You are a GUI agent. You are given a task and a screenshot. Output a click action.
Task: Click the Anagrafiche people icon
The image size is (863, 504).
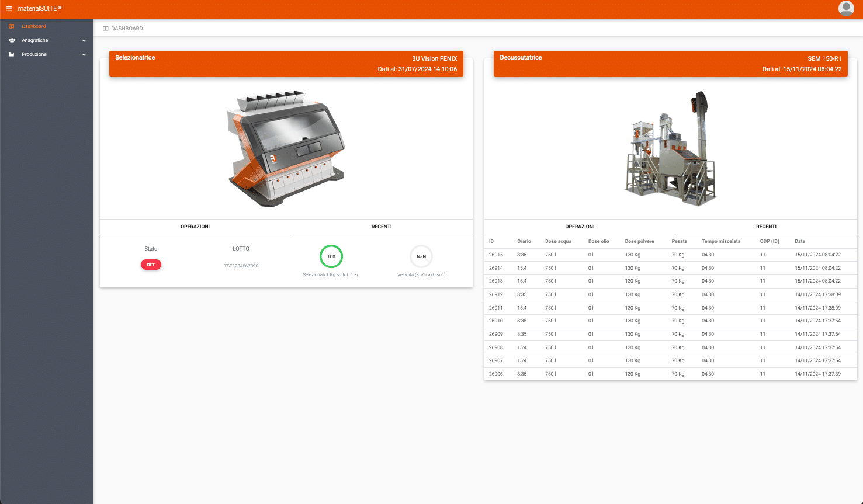point(12,40)
